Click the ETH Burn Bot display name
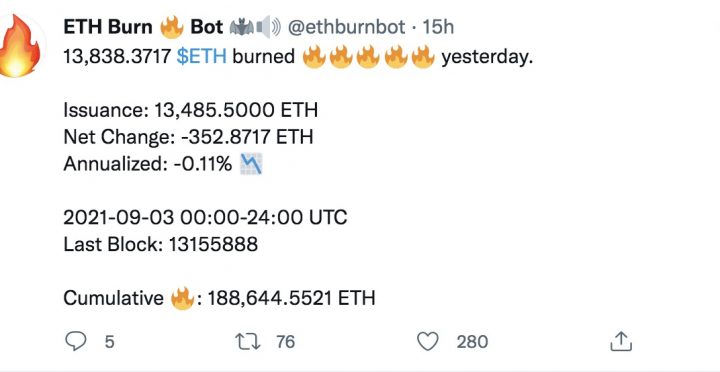Image resolution: width=720 pixels, height=372 pixels. 143,28
